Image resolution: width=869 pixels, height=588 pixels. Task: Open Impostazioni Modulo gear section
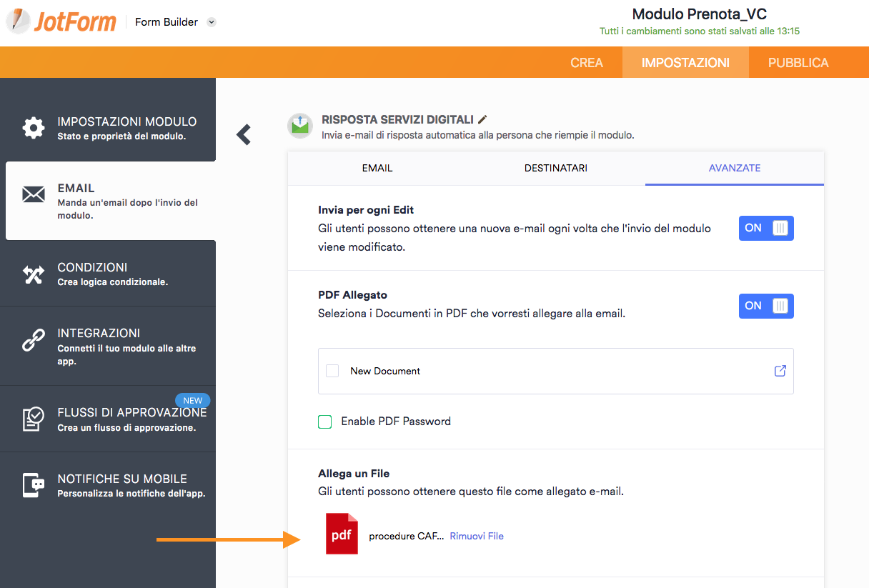34,128
